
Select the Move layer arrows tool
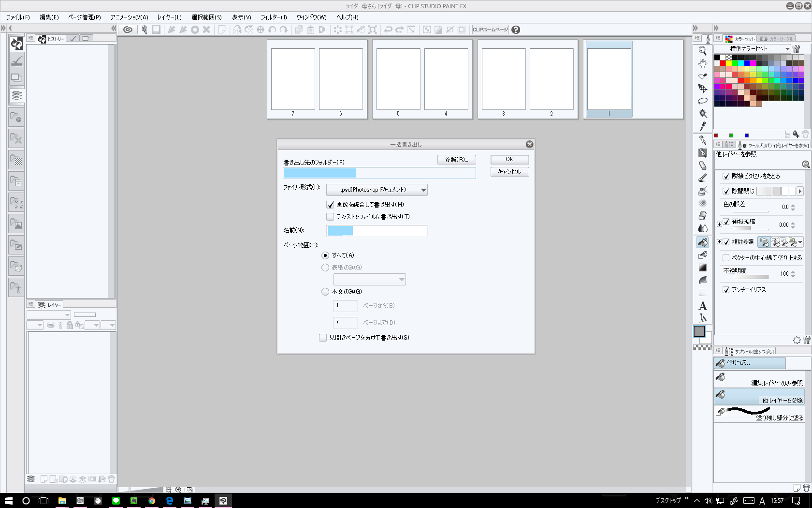coord(703,89)
